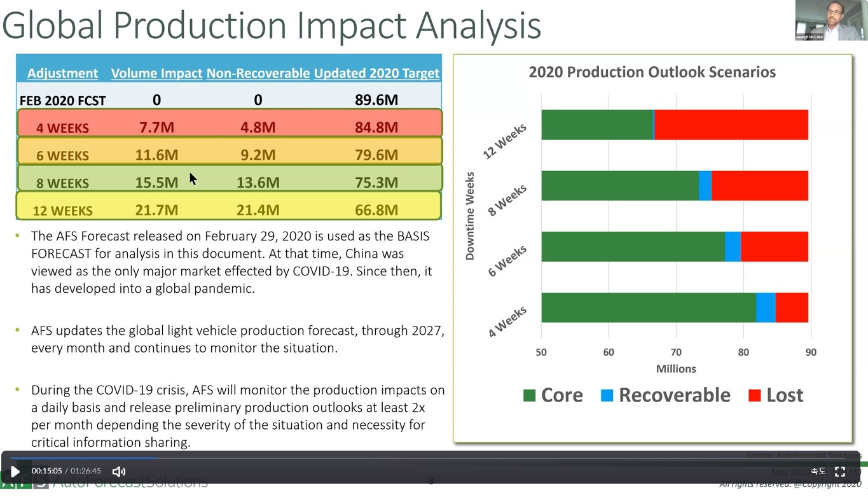Click the Millions x-axis label

(676, 369)
